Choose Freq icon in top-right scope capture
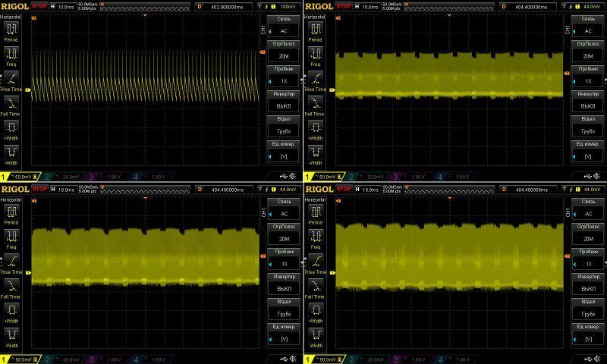Image resolution: width=607 pixels, height=364 pixels. 316,54
